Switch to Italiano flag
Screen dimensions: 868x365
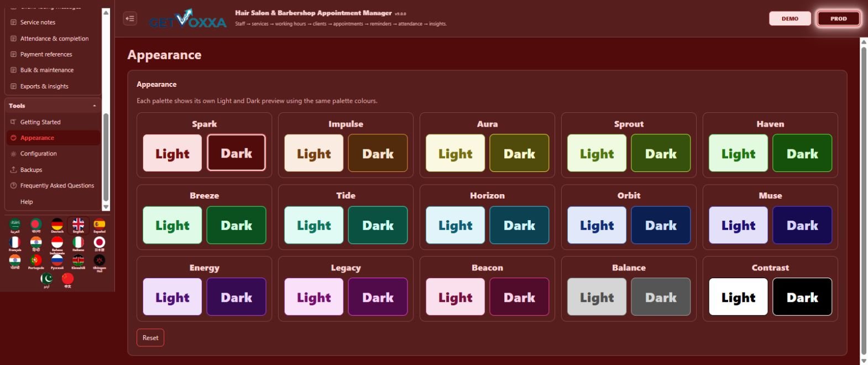[79, 244]
